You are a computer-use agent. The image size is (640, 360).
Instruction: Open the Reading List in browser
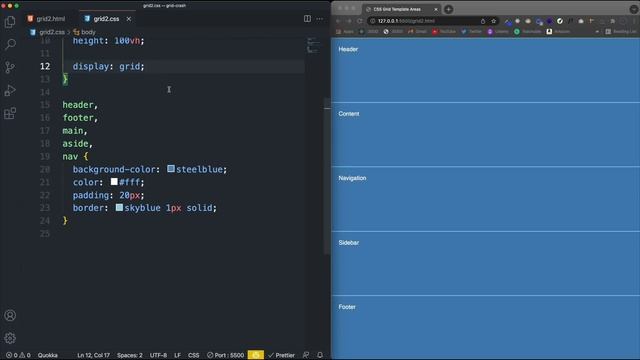click(x=620, y=31)
